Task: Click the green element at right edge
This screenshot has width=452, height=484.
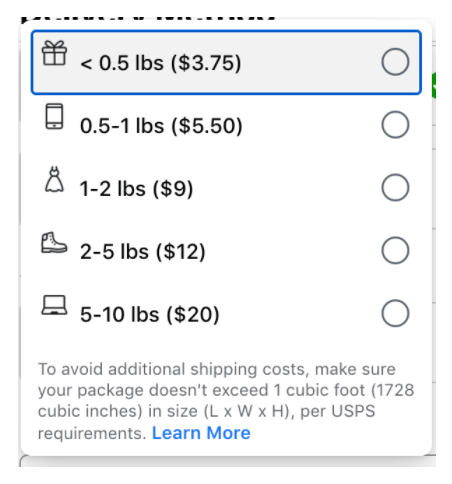Action: [433, 86]
